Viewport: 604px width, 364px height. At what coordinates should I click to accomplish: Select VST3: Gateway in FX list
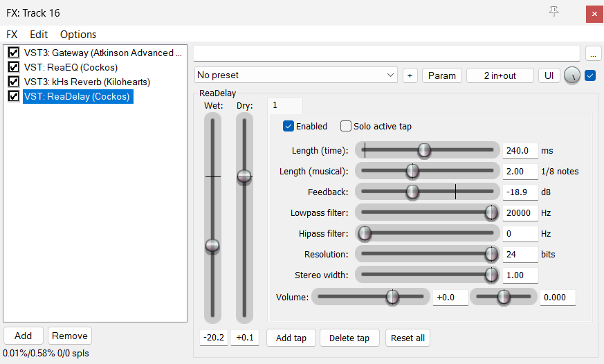click(102, 53)
